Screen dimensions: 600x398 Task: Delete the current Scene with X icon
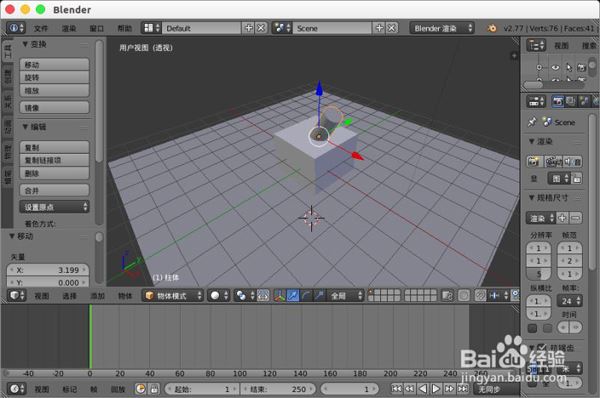click(x=392, y=28)
